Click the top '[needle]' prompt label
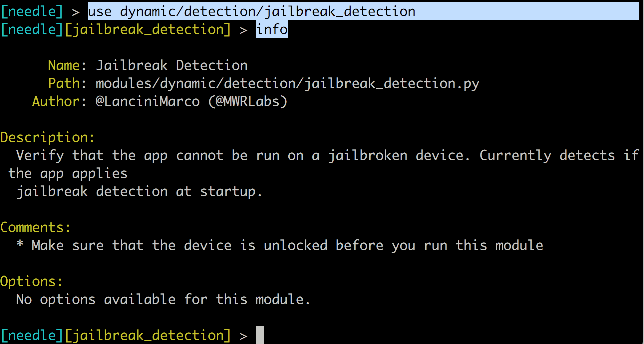The height and width of the screenshot is (344, 644). click(32, 12)
